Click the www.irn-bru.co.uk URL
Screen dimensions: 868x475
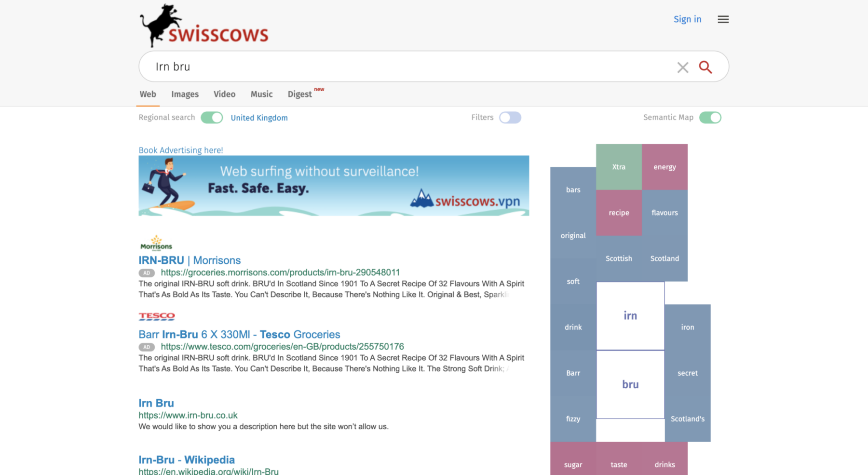[188, 415]
